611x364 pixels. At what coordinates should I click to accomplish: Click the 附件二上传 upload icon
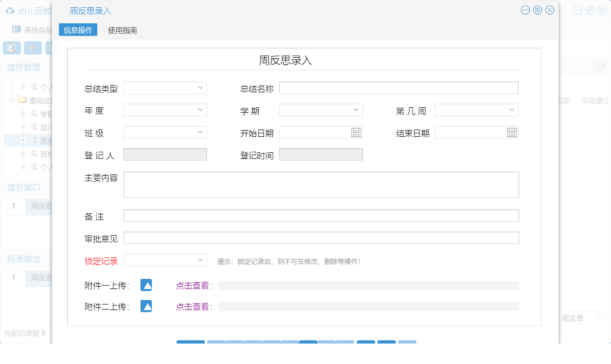pos(146,306)
